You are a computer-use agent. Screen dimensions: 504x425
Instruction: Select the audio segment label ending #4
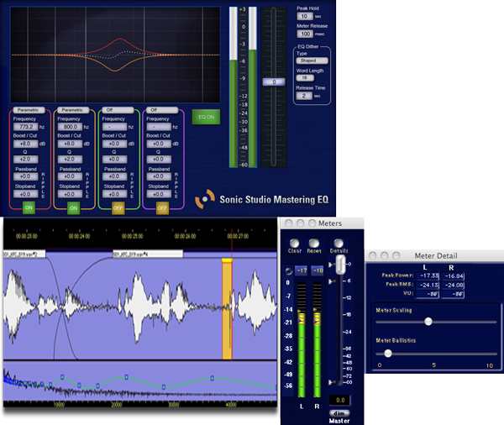point(148,254)
